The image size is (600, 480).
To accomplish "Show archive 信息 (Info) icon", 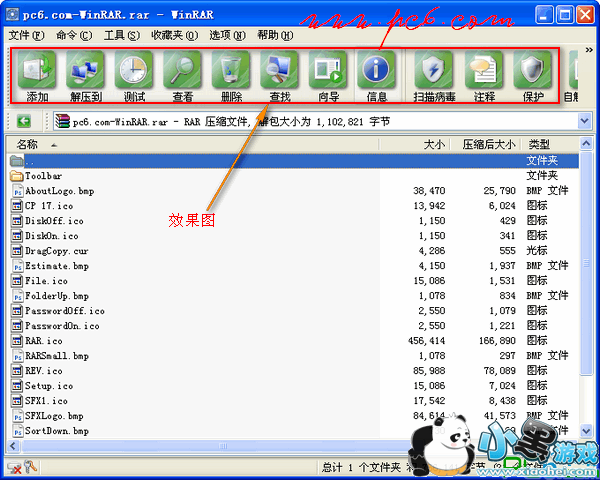I will [x=377, y=76].
